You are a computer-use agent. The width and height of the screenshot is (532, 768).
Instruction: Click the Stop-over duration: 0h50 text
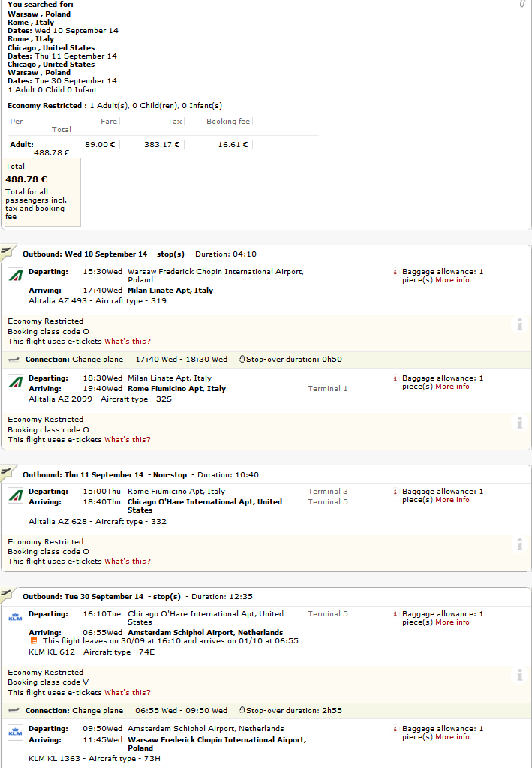click(294, 360)
